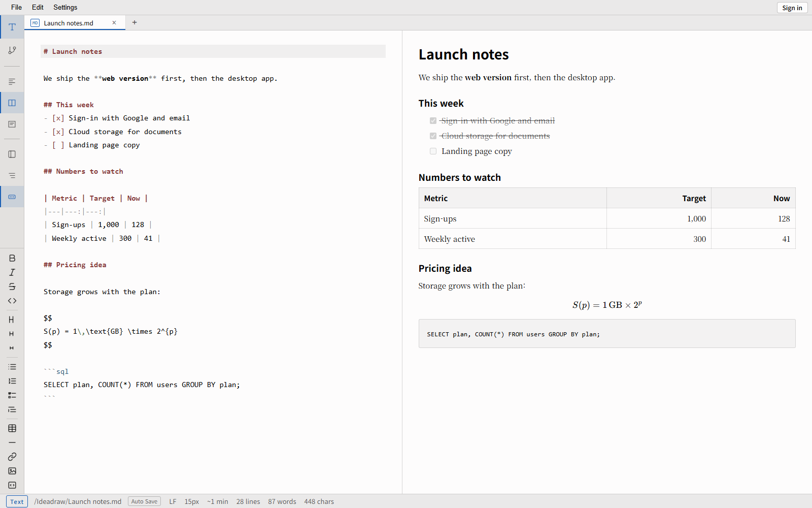Click the '87 words' status entry
Screen dimensions: 812x508
(x=282, y=501)
